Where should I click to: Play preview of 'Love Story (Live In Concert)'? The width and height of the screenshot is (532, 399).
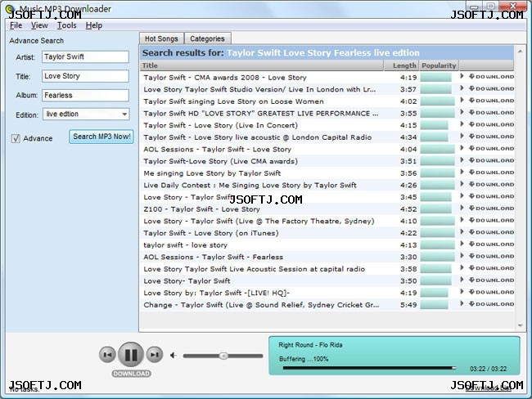coord(462,124)
